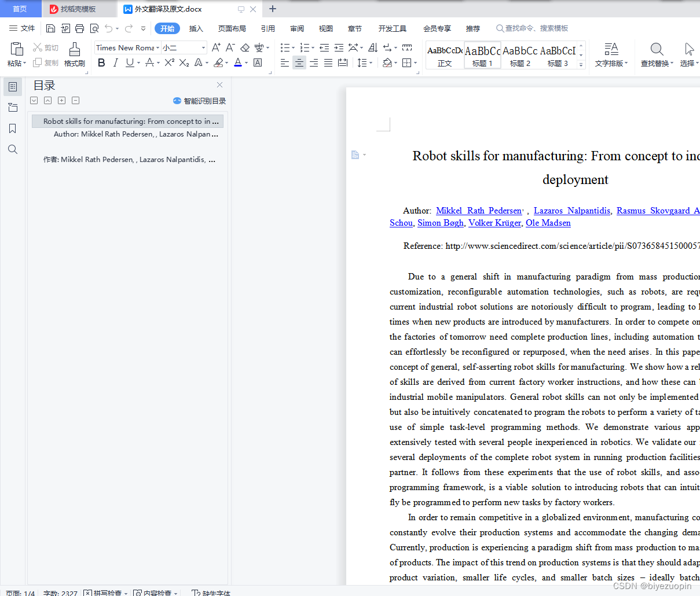Viewport: 700px width, 596px height.
Task: Click the Cut (剪切) button
Action: pyautogui.click(x=46, y=47)
